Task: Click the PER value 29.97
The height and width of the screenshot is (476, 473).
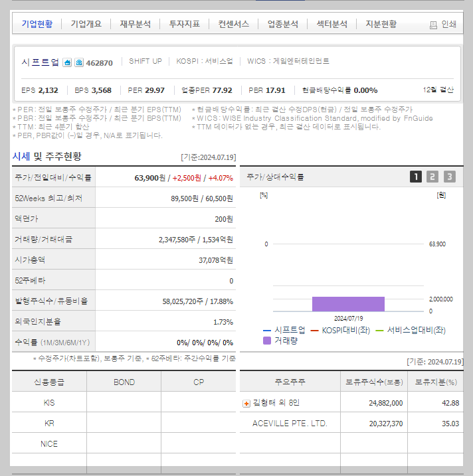Action: click(155, 90)
